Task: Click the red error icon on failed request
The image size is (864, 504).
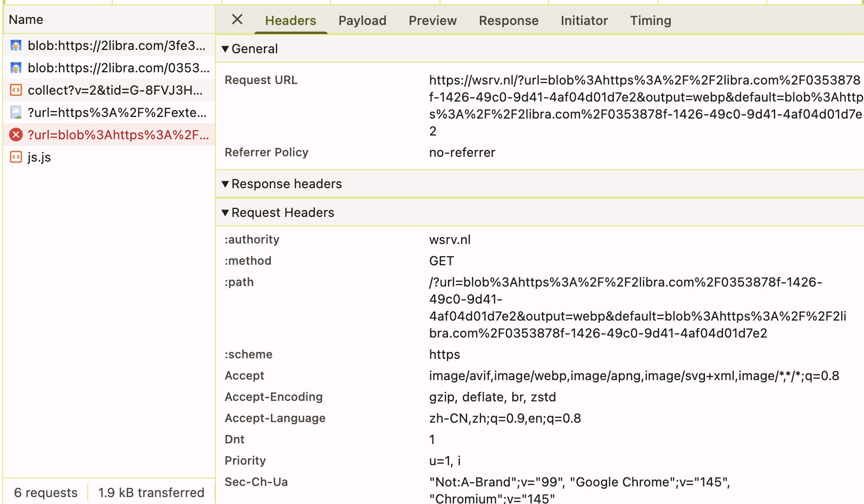Action: 16,135
